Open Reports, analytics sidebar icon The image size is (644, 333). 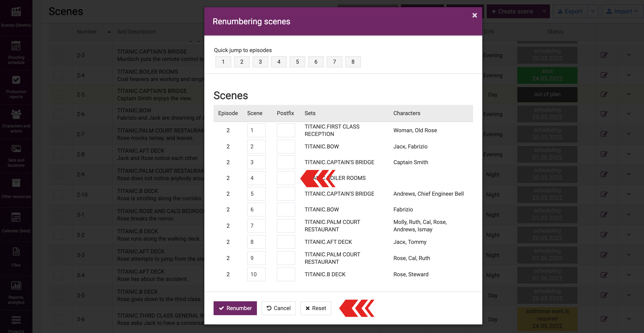[16, 286]
